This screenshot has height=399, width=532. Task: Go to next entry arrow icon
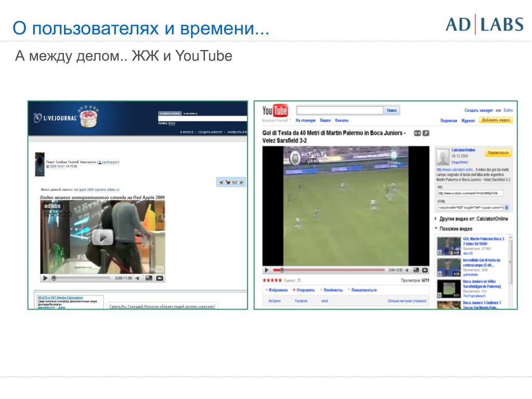[x=241, y=182]
